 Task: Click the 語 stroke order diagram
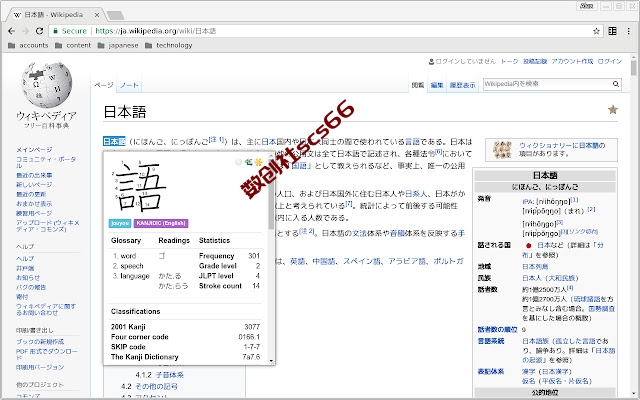pos(140,186)
